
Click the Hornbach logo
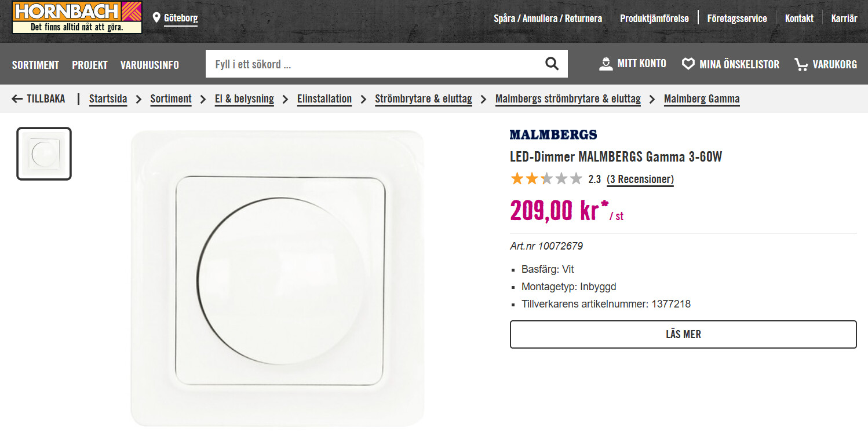click(x=77, y=17)
